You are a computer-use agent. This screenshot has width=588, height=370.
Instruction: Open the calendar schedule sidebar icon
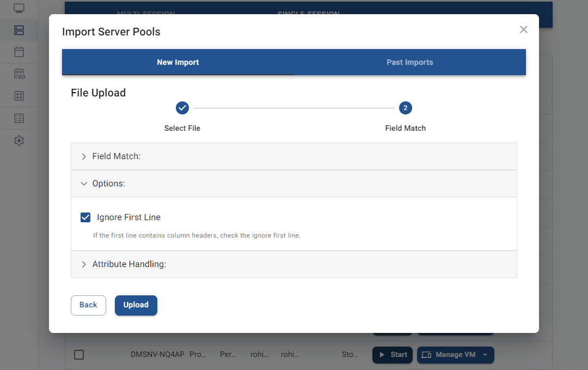[x=19, y=52]
